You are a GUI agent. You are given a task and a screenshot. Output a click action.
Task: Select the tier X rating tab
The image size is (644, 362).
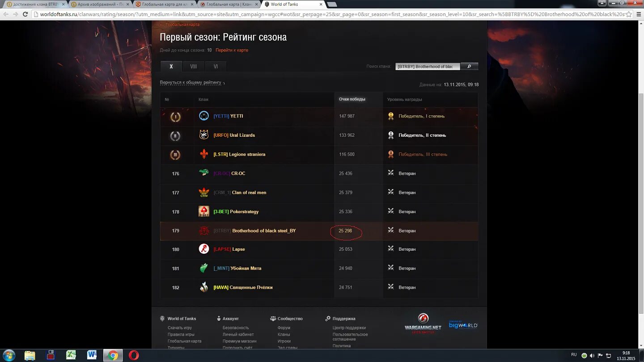[171, 67]
